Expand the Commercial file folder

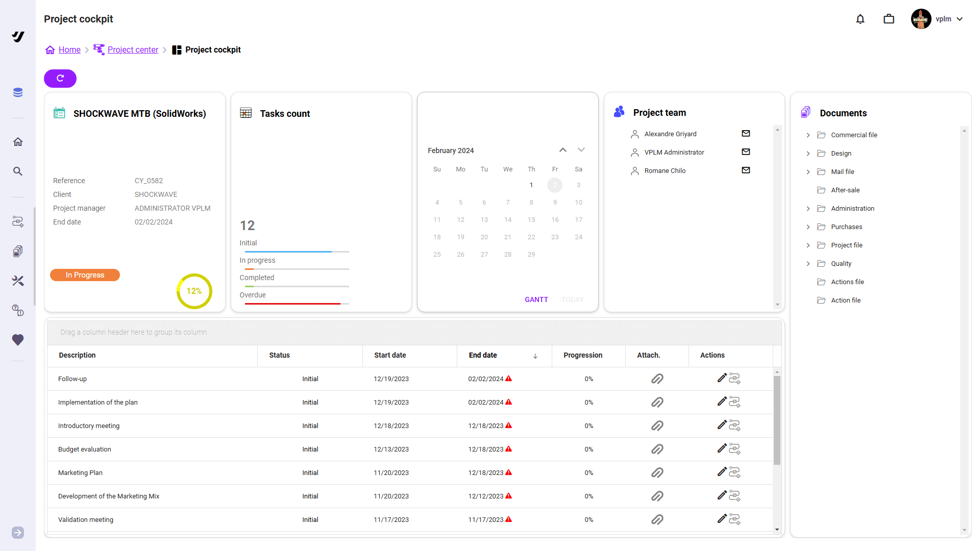click(808, 135)
